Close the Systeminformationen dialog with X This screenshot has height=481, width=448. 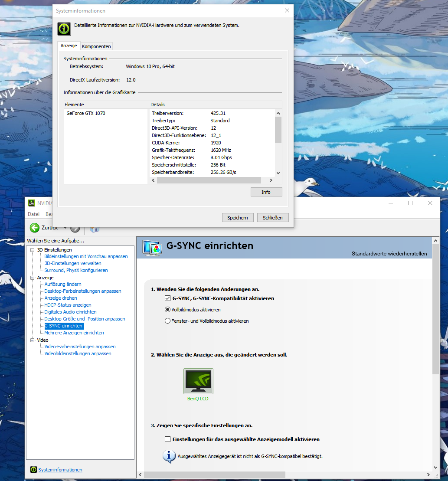pos(287,10)
